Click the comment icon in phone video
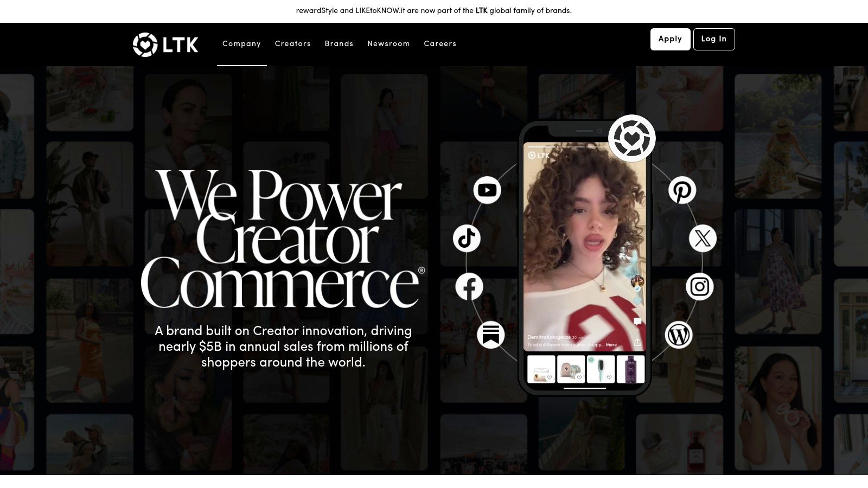This screenshot has width=868, height=488. 637,321
